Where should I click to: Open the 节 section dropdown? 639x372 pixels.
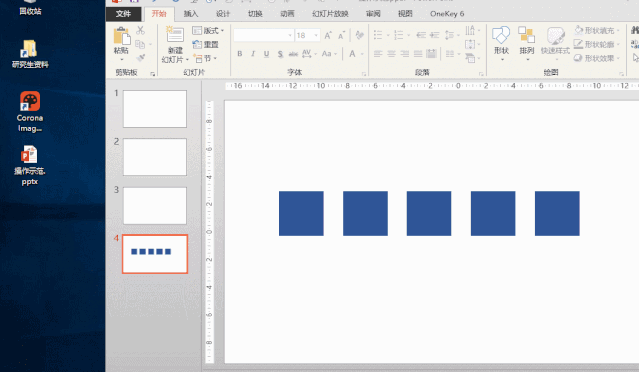click(x=205, y=58)
